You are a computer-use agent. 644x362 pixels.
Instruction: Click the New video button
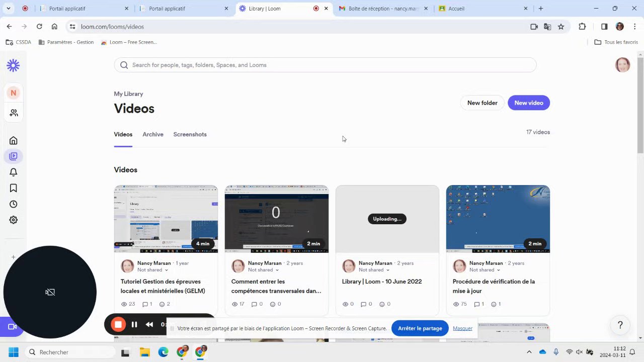(x=529, y=103)
